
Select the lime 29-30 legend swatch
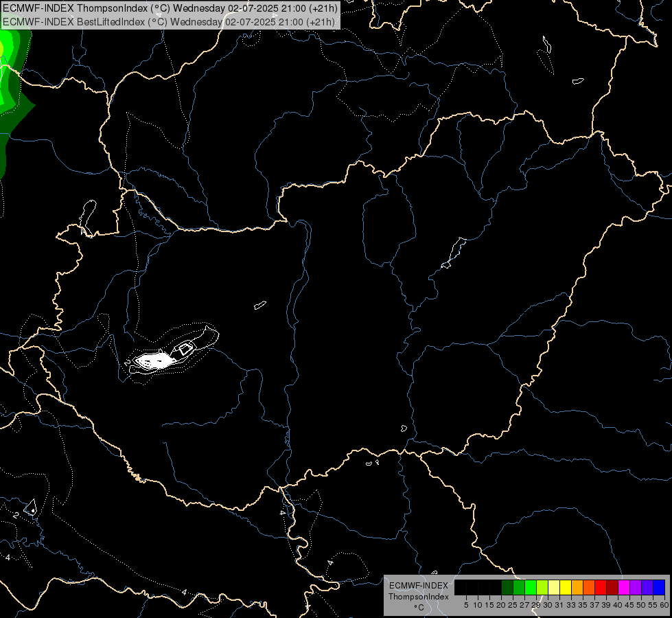542,587
